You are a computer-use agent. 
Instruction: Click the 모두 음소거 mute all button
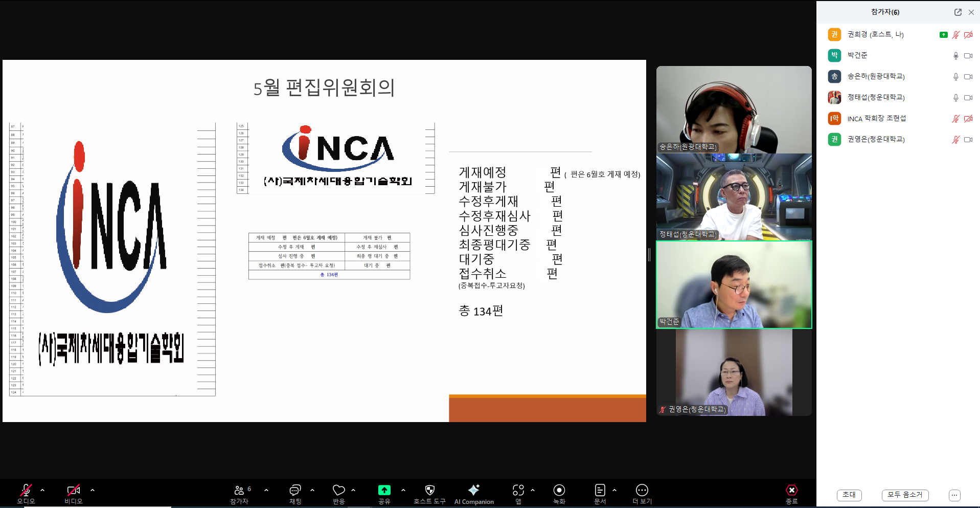click(x=905, y=495)
